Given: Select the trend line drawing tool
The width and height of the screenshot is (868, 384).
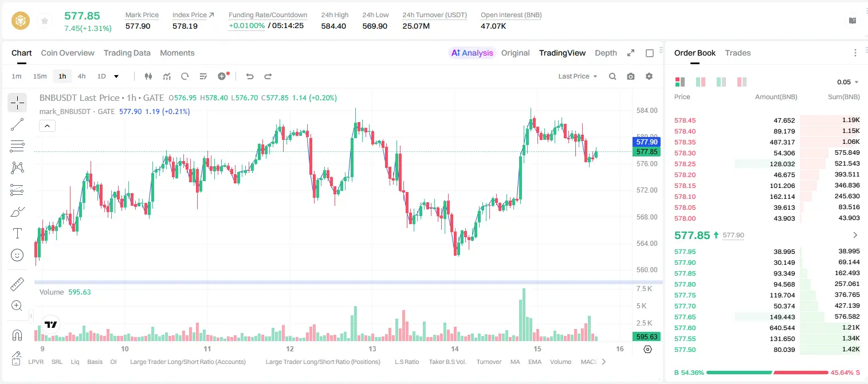Looking at the screenshot, I should pyautogui.click(x=17, y=124).
